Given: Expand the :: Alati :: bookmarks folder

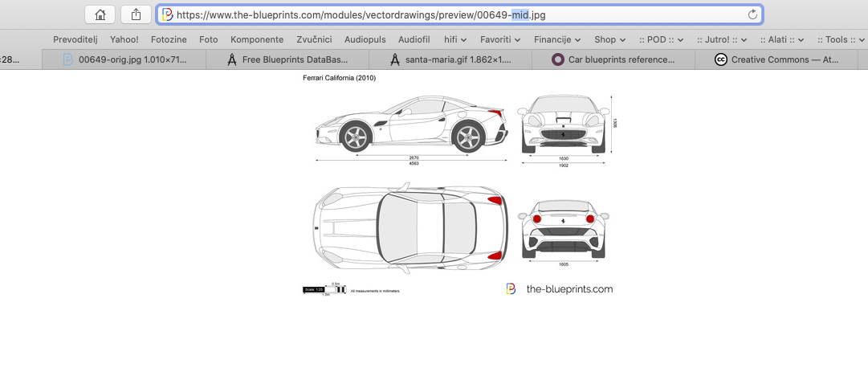Looking at the screenshot, I should [782, 40].
